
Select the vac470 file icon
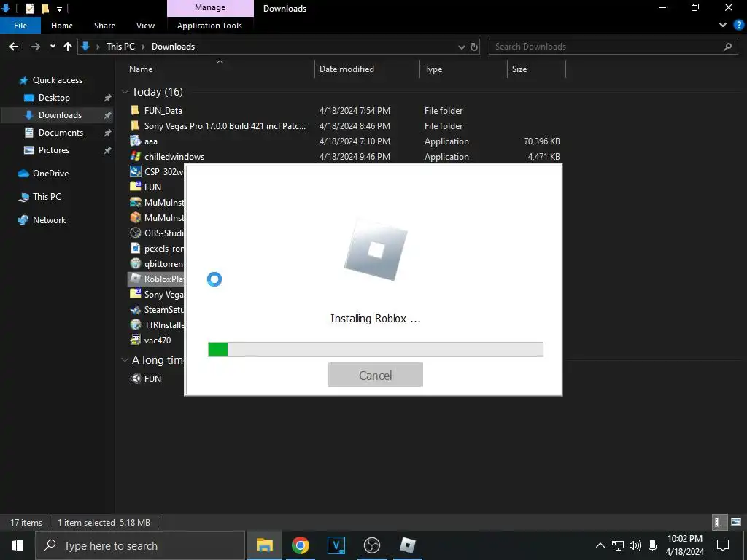(135, 340)
